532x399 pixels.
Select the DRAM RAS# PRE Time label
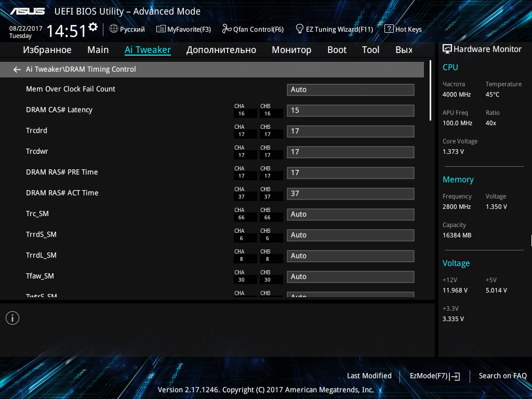coord(62,172)
